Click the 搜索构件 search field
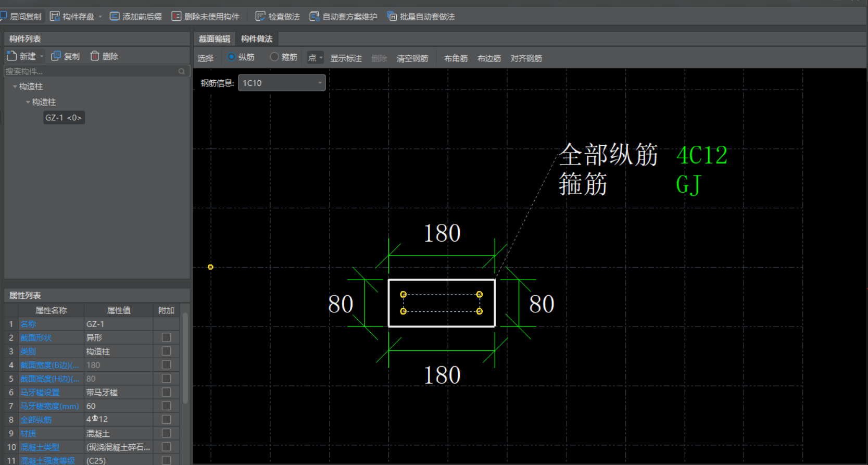 (x=97, y=71)
